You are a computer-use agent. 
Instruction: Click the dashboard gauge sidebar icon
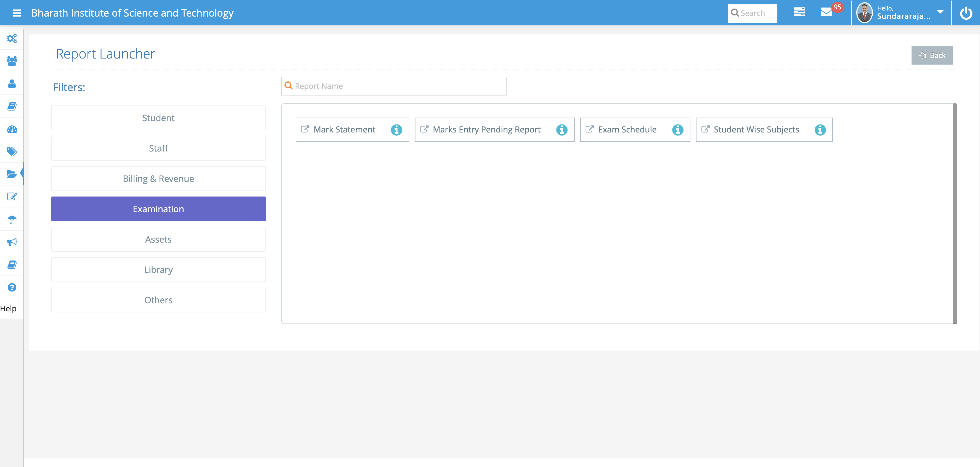[12, 129]
